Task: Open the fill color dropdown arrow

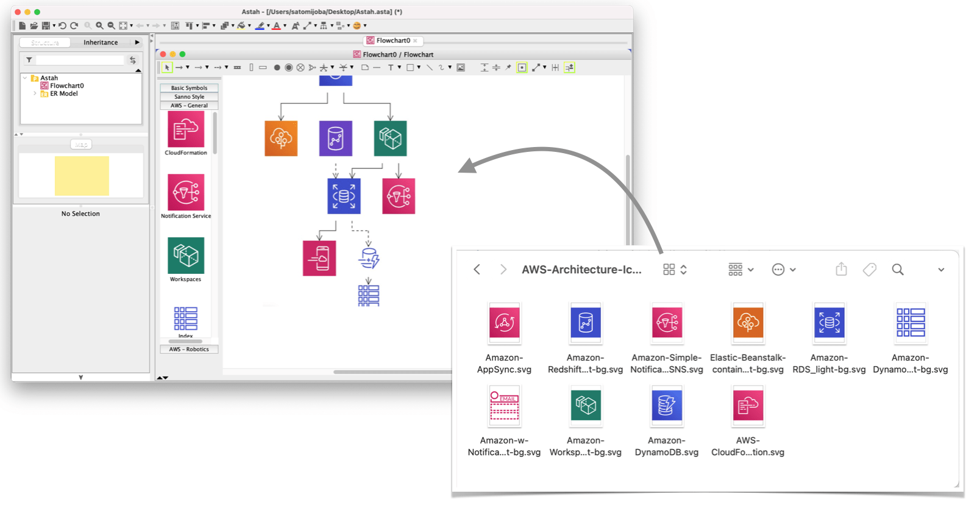Action: coord(249,26)
